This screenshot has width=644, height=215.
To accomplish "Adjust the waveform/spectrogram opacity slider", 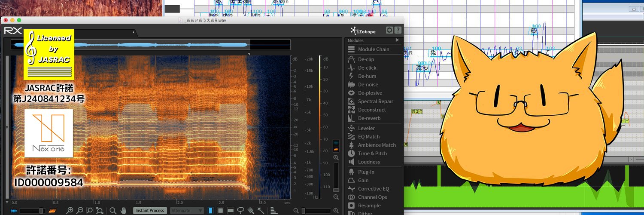I will coord(33,211).
